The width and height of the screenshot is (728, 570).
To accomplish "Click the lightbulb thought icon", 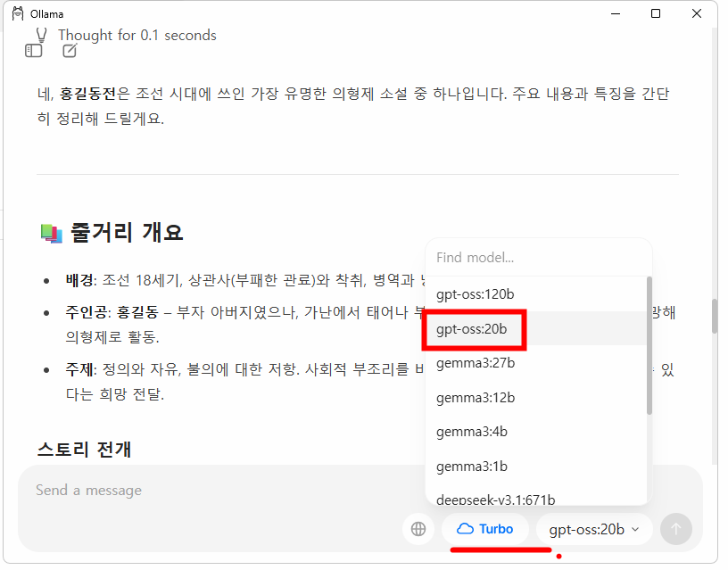I will 41,36.
